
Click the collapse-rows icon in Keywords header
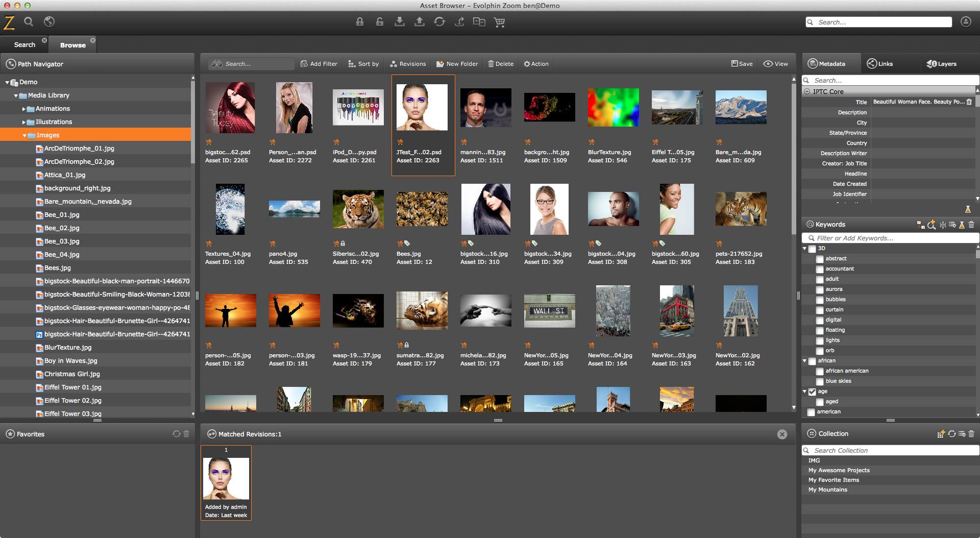point(943,225)
